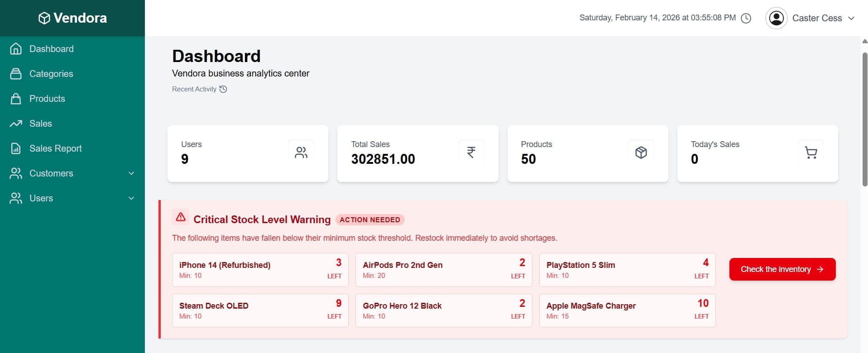Viewport: 868px width, 353px height.
Task: Click the profile avatar icon
Action: pos(777,18)
